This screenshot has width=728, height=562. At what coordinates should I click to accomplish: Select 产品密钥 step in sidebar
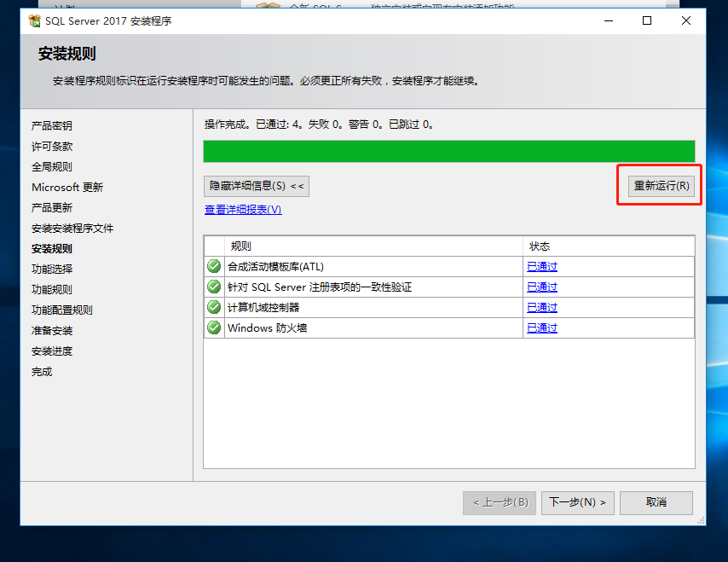(51, 126)
